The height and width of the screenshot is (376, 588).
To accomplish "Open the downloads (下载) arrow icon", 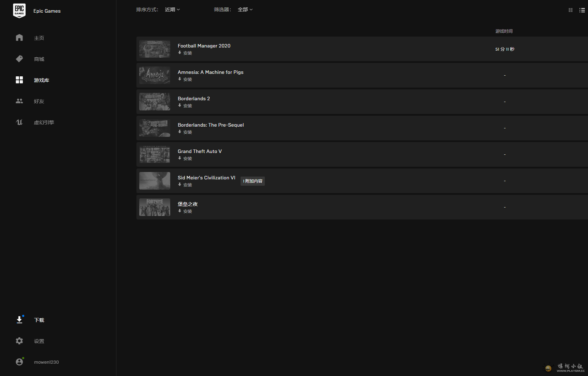I will tap(19, 320).
